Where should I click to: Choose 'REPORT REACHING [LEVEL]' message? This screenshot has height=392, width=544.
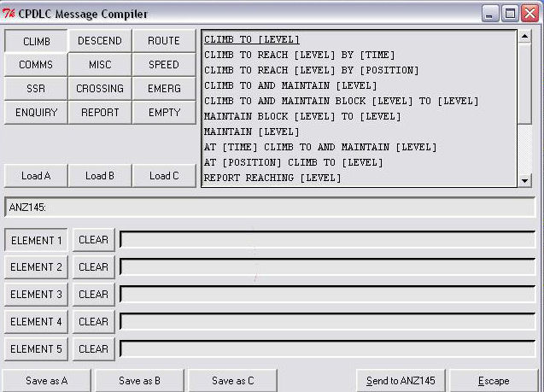272,178
